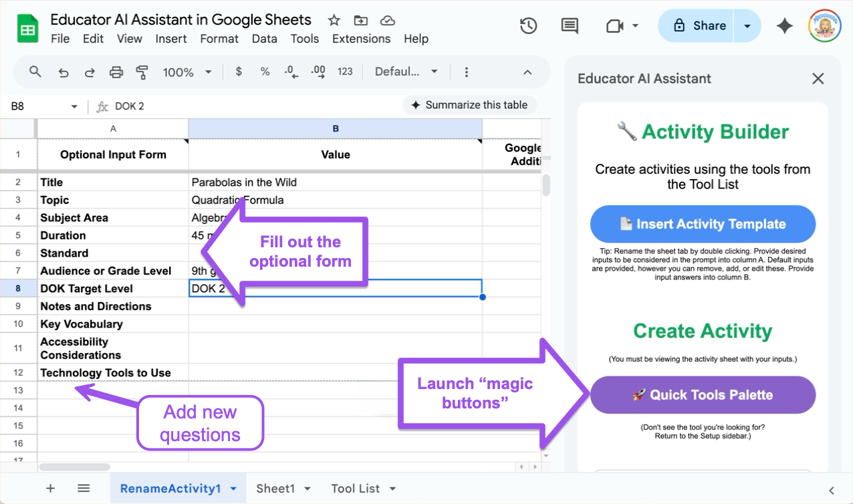Viewport: 853px width, 504px height.
Task: Click the print icon
Action: tap(116, 72)
